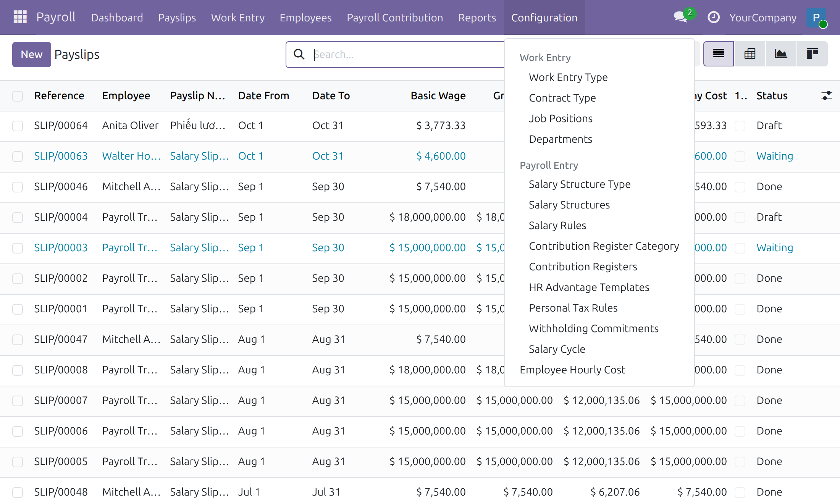Choose Employee Hourly Cost entry
Viewport: 840px width, 504px height.
click(x=572, y=370)
